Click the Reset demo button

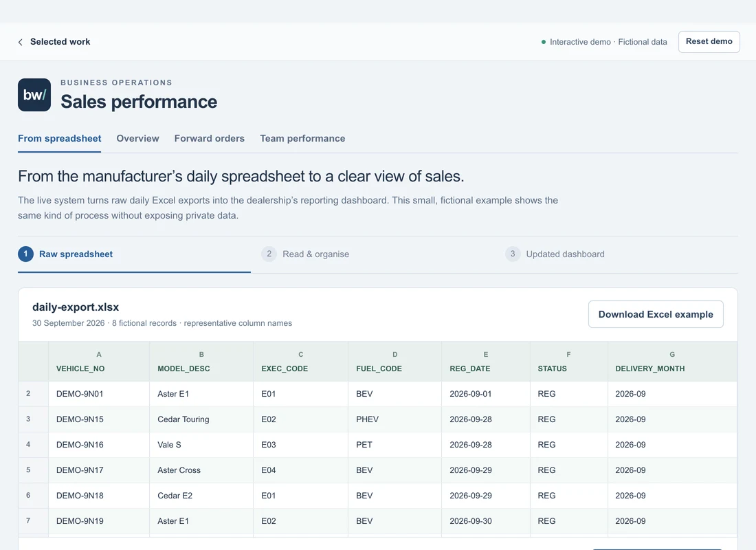tap(709, 41)
